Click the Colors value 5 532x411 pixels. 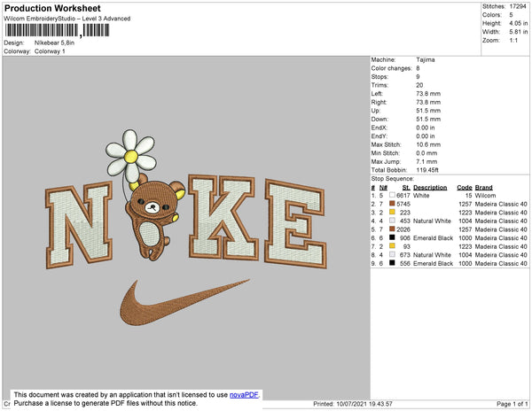[x=511, y=15]
